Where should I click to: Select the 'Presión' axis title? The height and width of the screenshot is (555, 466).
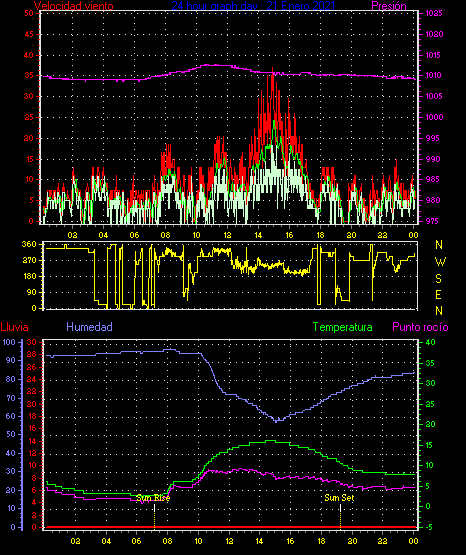389,6
